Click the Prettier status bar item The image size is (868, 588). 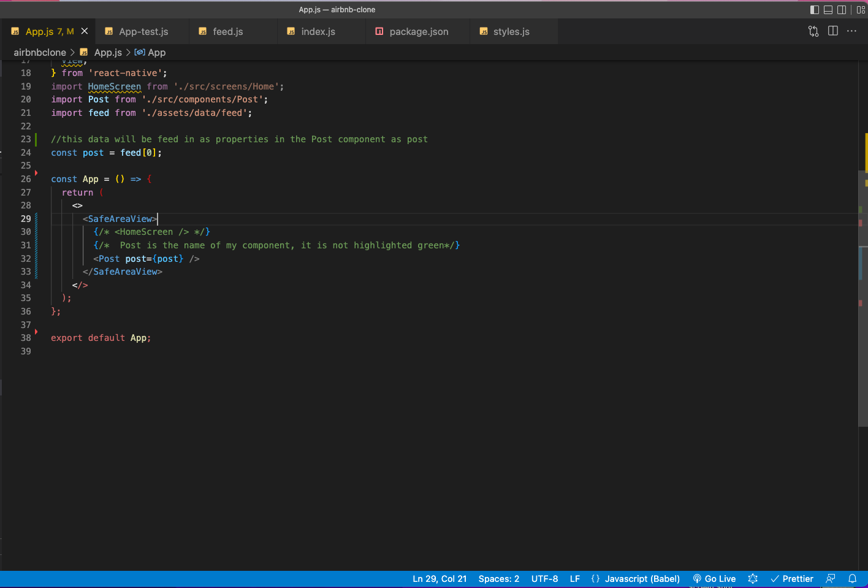(x=792, y=579)
